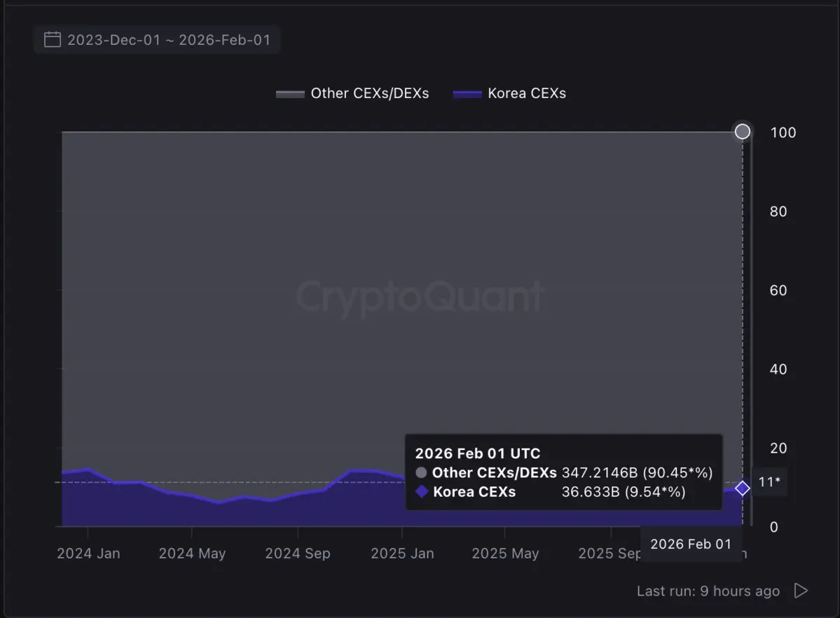Select the Other CEXs/DEXs legend label
The height and width of the screenshot is (618, 840).
(369, 92)
